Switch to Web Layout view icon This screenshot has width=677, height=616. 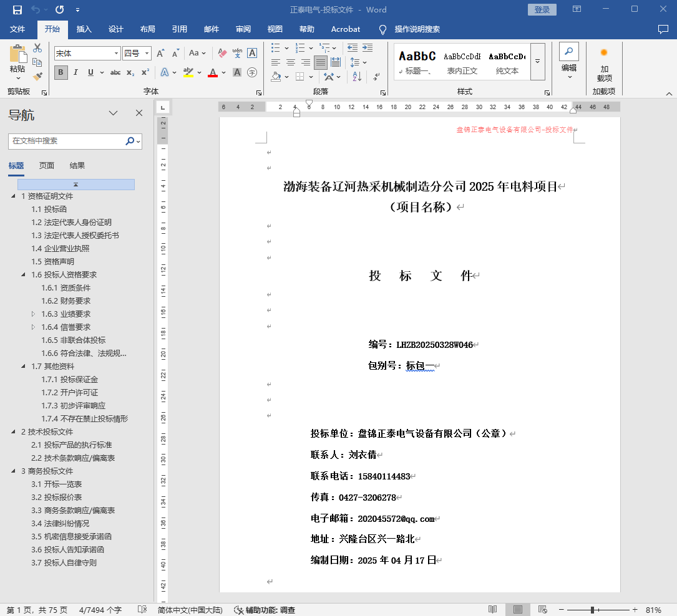[x=543, y=610]
